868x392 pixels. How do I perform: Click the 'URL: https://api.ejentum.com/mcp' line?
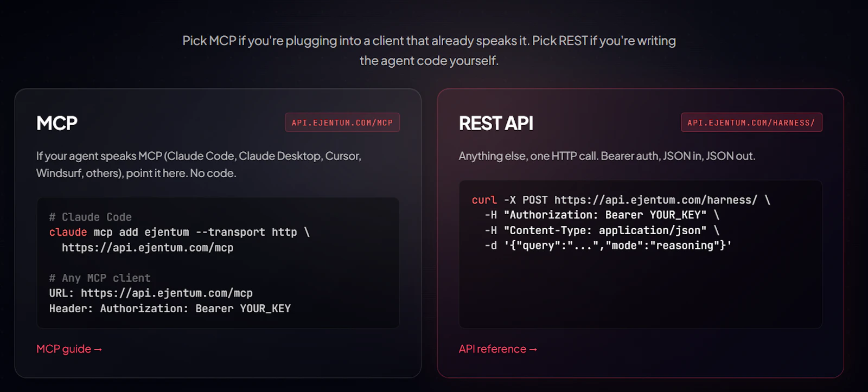pos(151,293)
